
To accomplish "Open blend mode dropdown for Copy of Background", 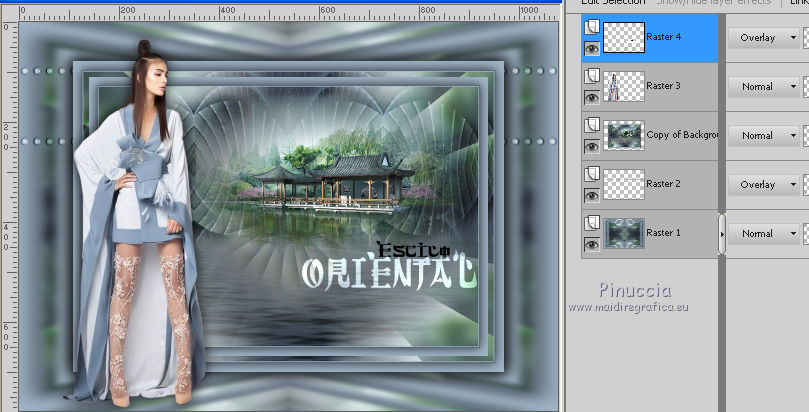I will coord(764,136).
